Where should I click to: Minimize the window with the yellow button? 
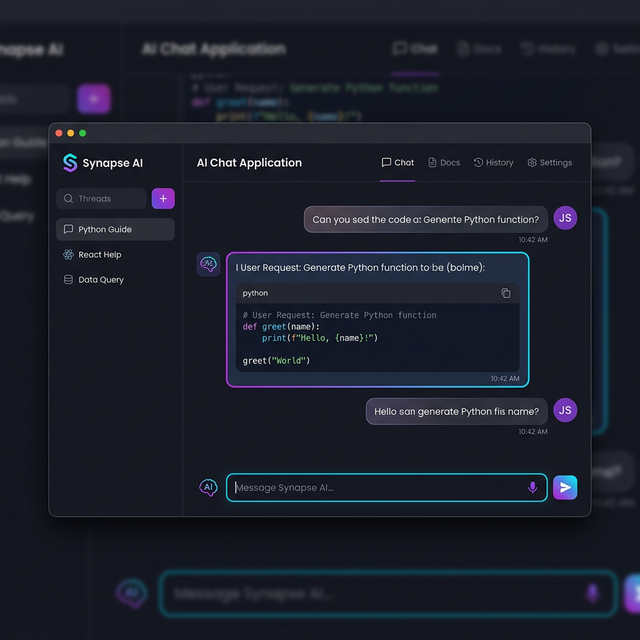point(71,133)
